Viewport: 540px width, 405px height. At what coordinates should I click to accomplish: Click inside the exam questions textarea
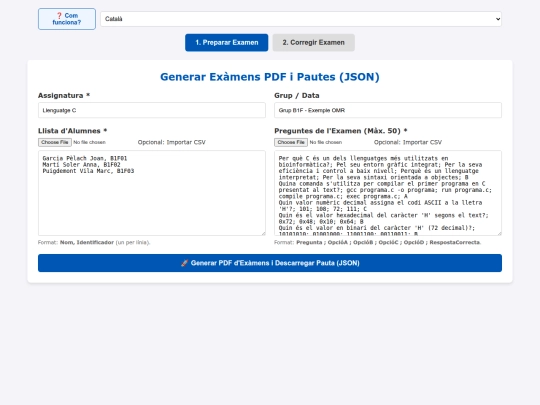click(x=388, y=193)
